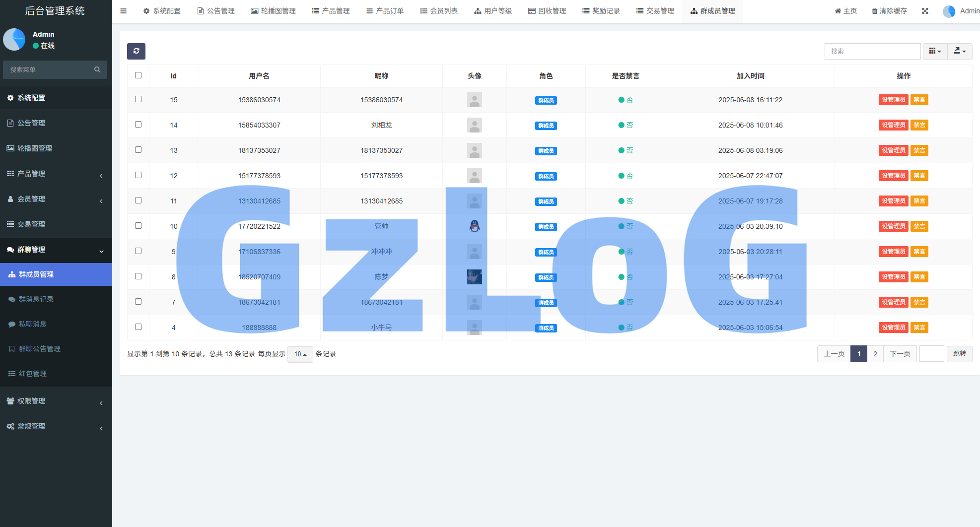
Task: Open 清除缓存 trash icon item
Action: tap(889, 11)
